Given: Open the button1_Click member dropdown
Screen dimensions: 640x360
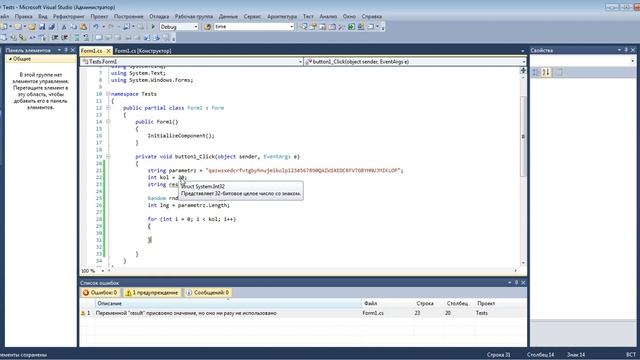Looking at the screenshot, I should (x=524, y=62).
